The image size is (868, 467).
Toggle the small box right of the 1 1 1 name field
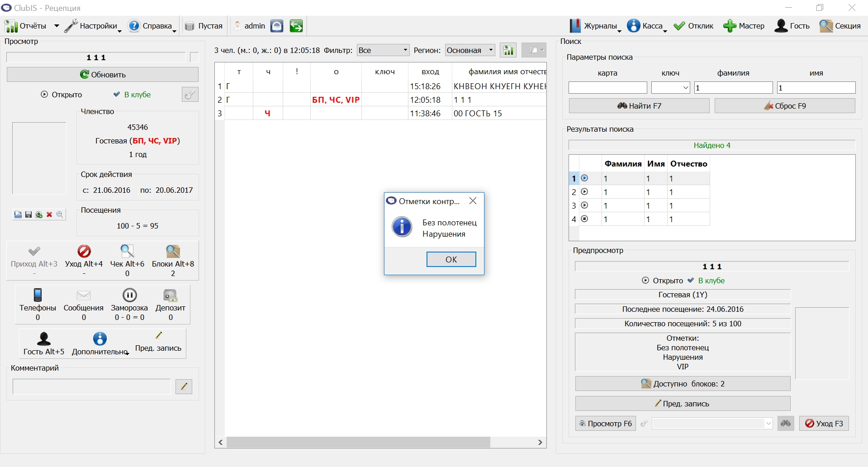point(194,57)
